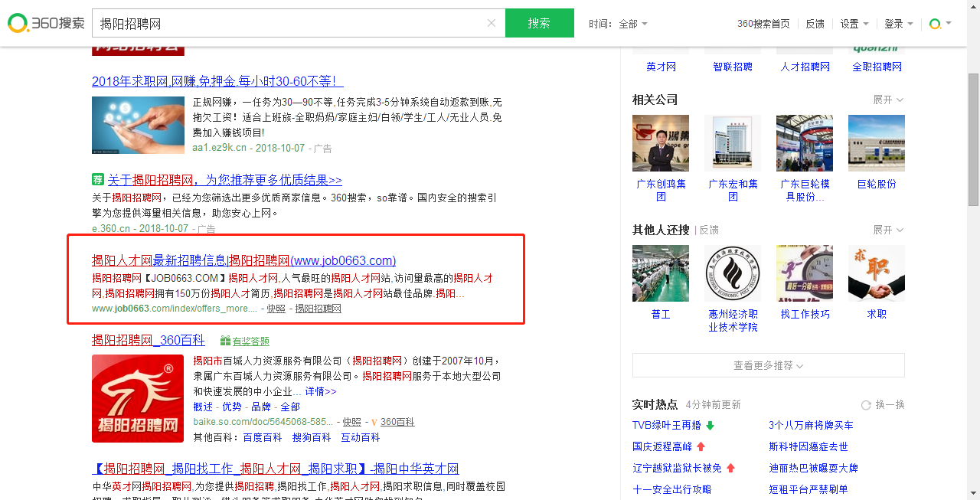Expand 查看更多推荐 recommendations
This screenshot has width=980, height=500.
click(x=769, y=365)
